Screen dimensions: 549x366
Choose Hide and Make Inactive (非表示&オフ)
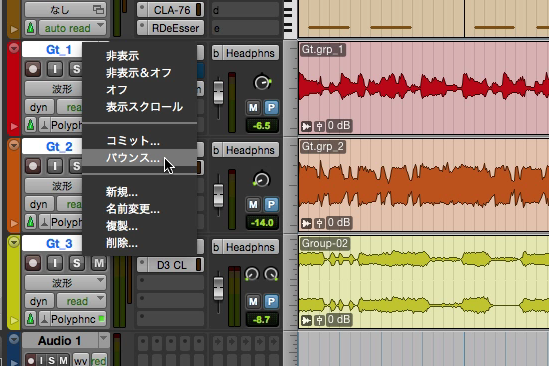[139, 72]
